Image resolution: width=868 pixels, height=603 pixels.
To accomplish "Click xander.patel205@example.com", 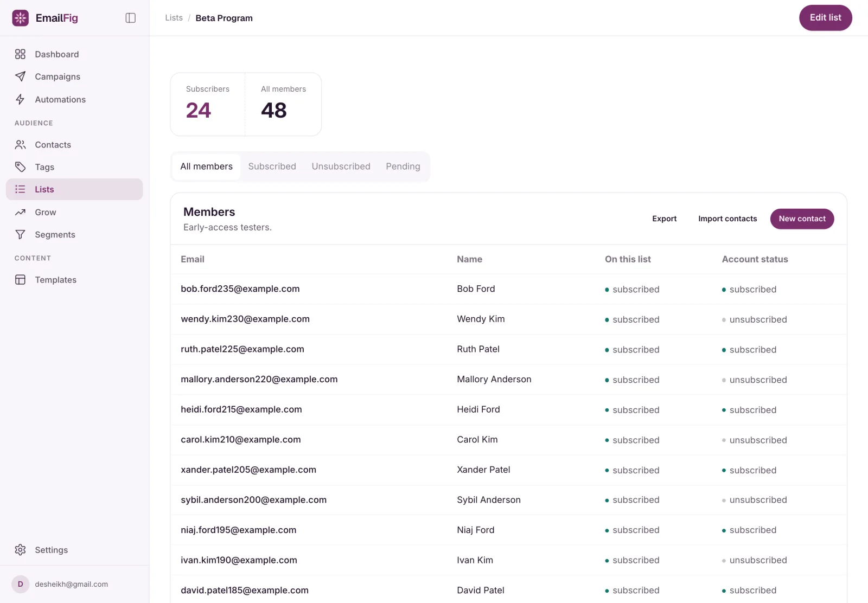I will click(x=248, y=470).
